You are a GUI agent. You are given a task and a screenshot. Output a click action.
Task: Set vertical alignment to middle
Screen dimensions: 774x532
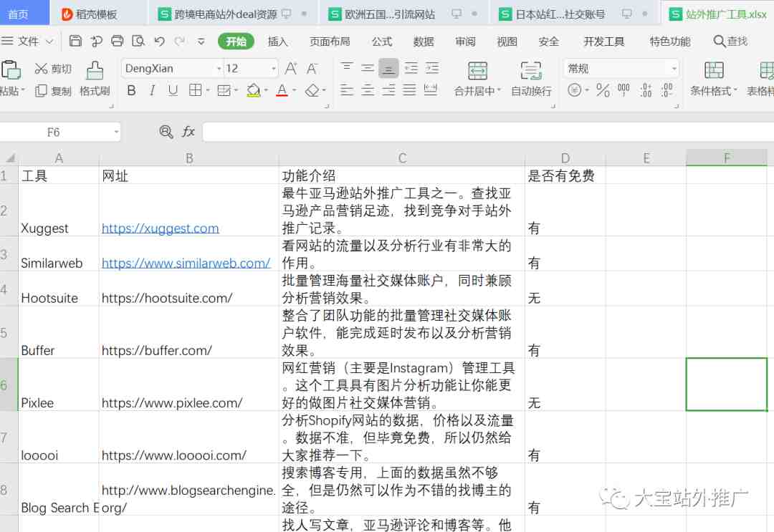(368, 68)
